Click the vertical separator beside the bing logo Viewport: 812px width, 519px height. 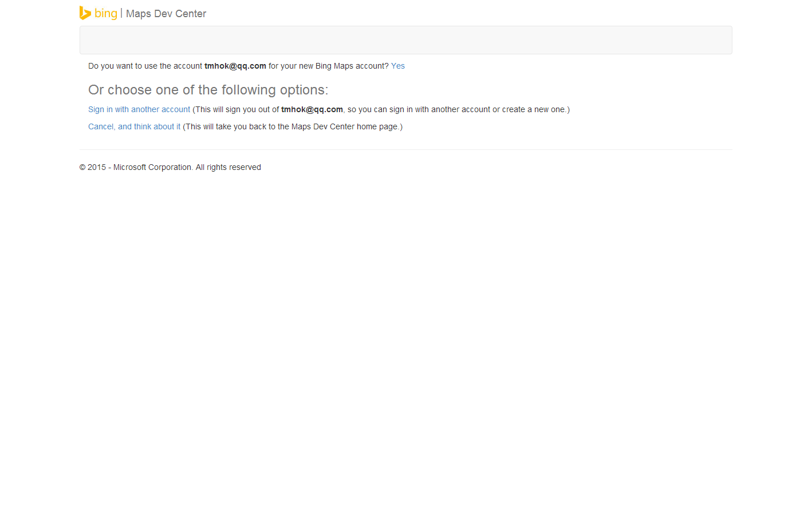click(x=121, y=13)
